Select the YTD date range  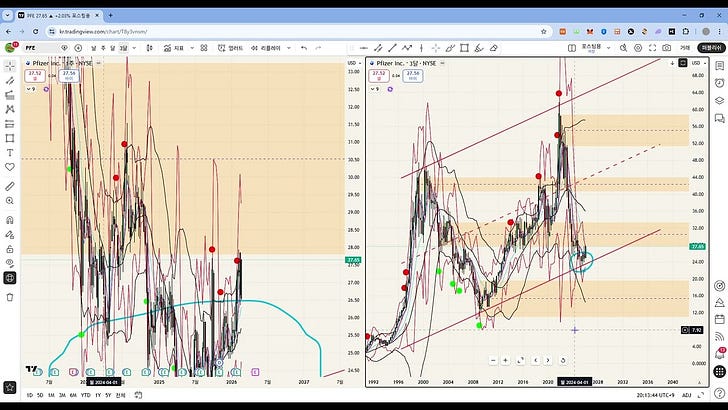pyautogui.click(x=85, y=395)
